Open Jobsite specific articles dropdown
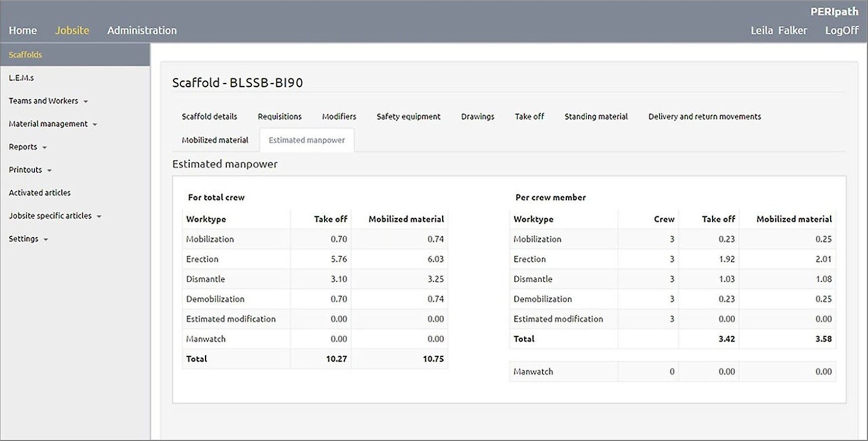 coord(54,216)
